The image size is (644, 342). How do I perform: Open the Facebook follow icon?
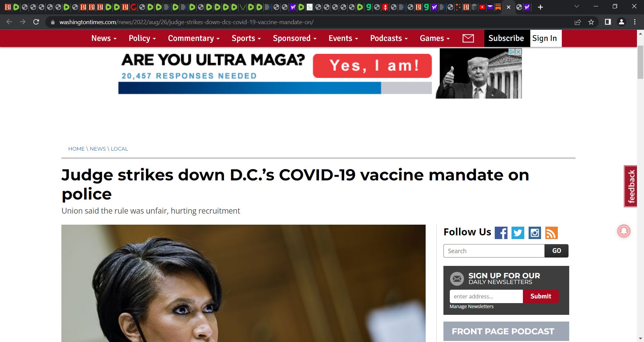(501, 233)
